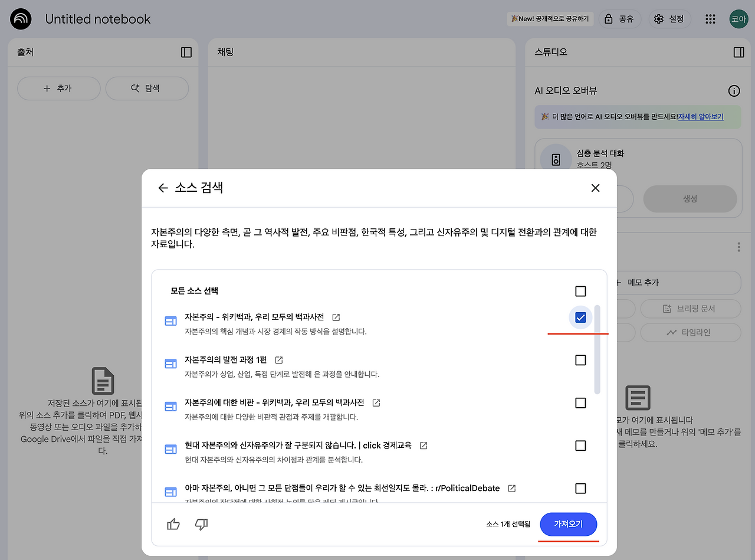Give thumbs down feedback on the source search
The image size is (755, 560).
pos(201,524)
